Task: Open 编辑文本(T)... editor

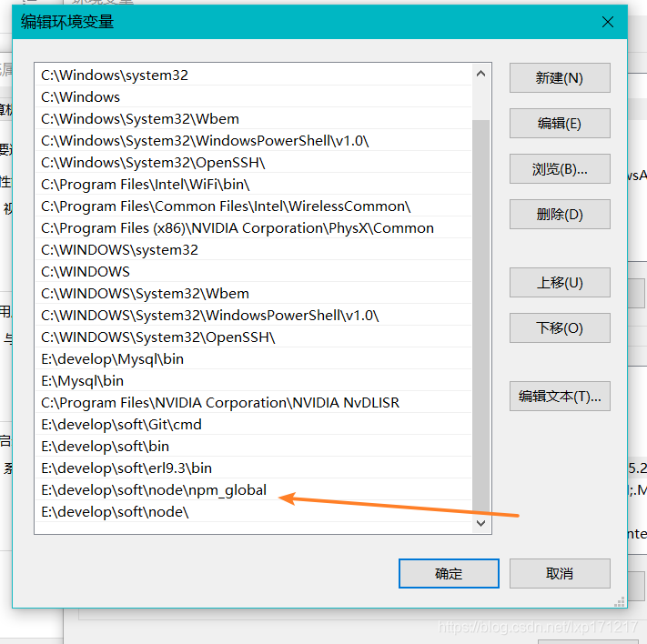Action: (x=560, y=396)
